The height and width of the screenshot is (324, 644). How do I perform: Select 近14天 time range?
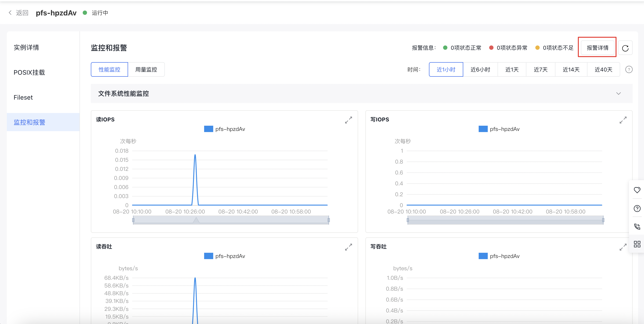tap(571, 69)
